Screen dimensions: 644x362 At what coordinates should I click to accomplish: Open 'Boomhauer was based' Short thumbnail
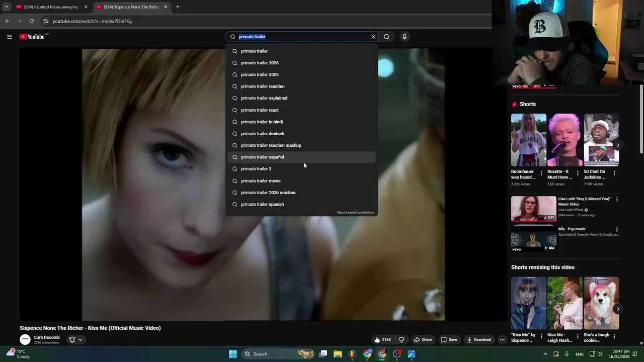click(x=528, y=140)
